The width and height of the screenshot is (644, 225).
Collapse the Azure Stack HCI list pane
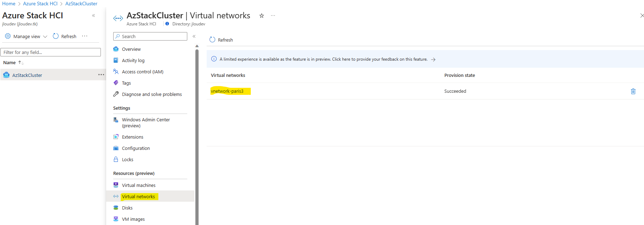93,16
